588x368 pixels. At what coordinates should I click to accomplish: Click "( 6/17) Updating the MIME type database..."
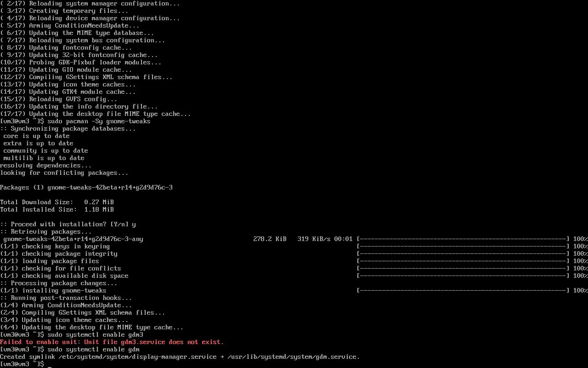click(77, 33)
